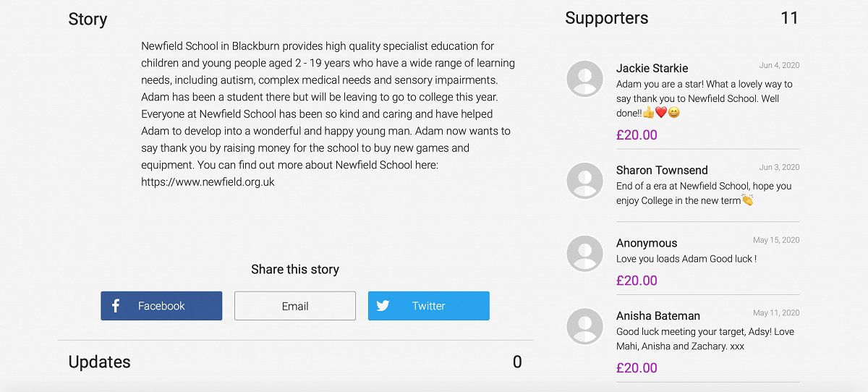Screen dimensions: 868x392
Task: Select the Jackie Starkie supporter name
Action: coord(652,68)
